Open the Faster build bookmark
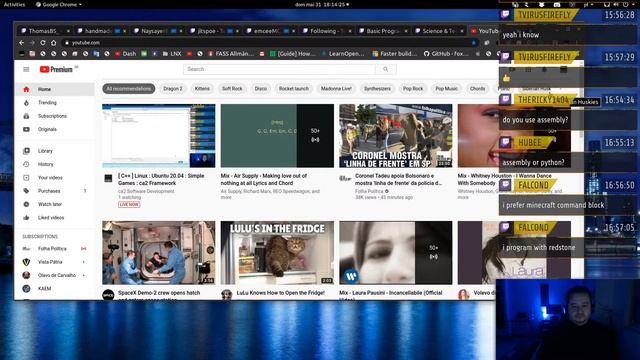This screenshot has height=360, width=640. point(395,53)
